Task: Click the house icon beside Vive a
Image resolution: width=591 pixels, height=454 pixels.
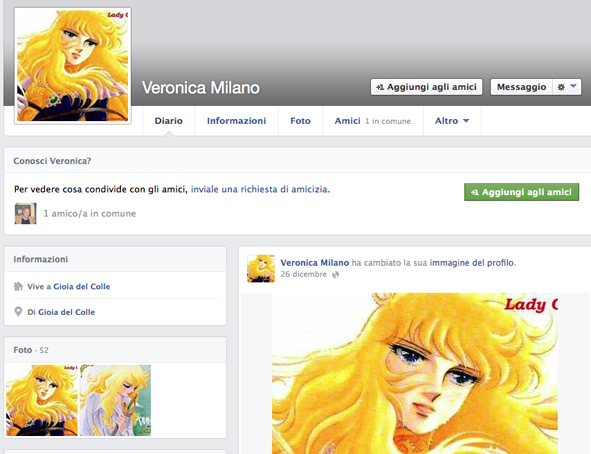Action: [18, 286]
